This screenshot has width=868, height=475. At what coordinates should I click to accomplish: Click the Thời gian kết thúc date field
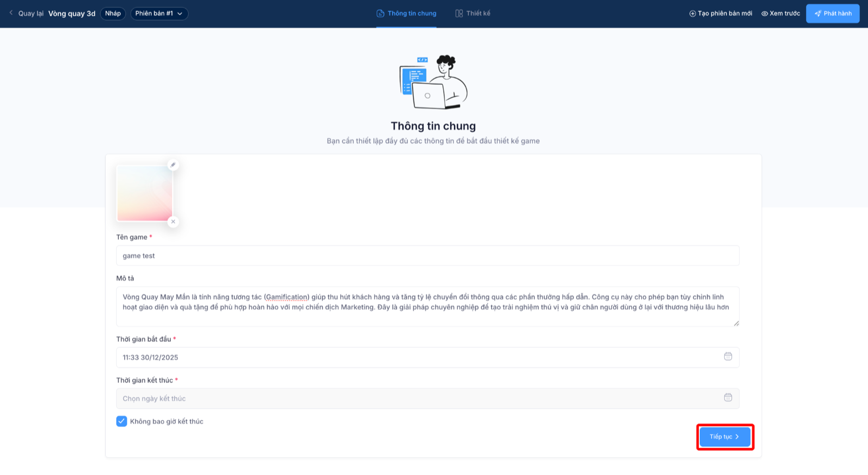click(427, 398)
